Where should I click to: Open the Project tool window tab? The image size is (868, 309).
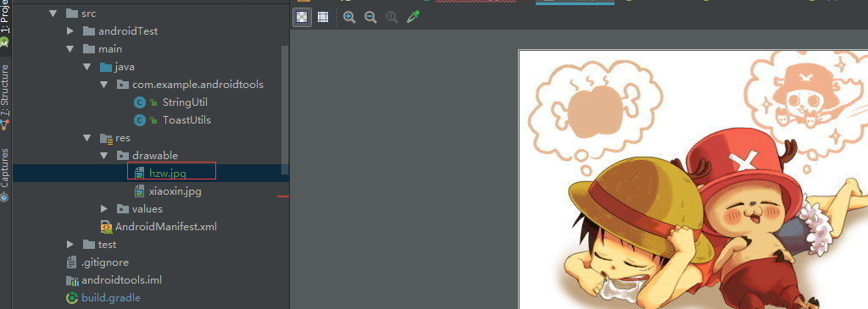[x=5, y=25]
